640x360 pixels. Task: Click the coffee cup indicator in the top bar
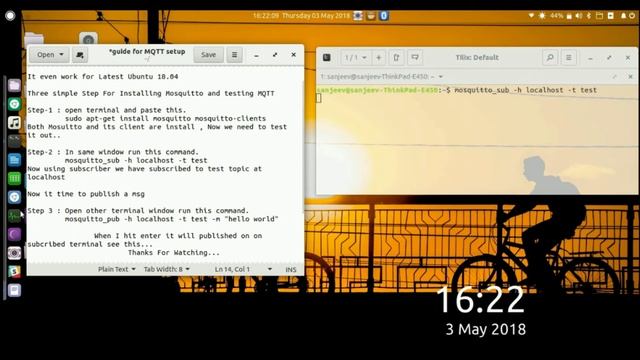pyautogui.click(x=371, y=16)
